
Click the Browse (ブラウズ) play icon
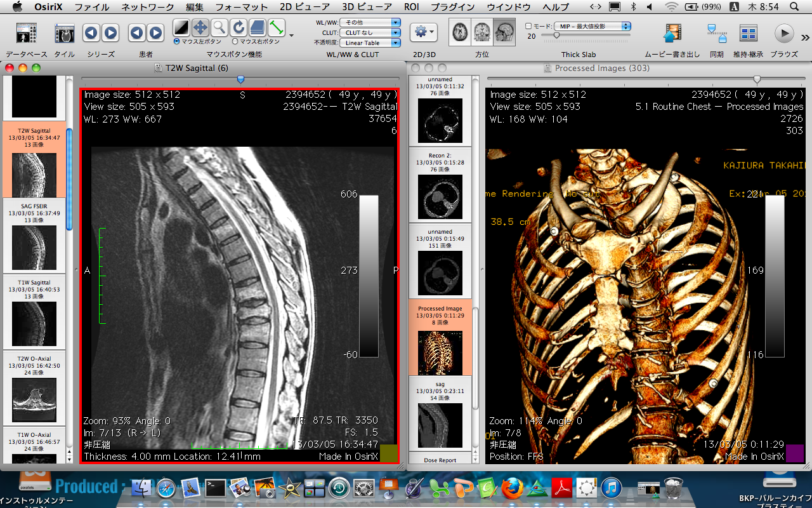784,32
